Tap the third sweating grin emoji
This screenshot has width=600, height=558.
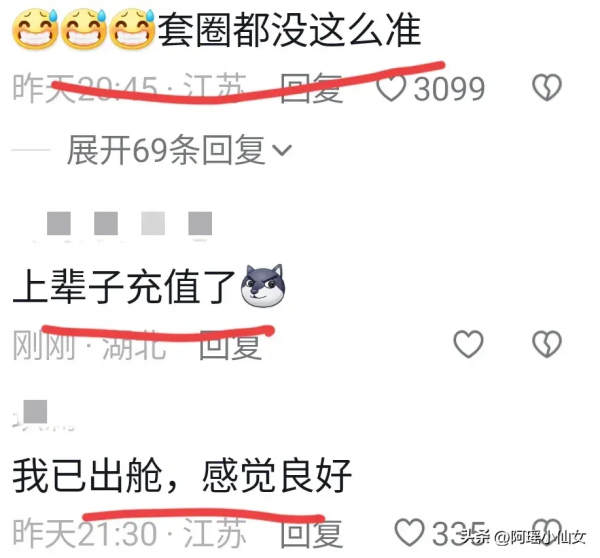pos(132,29)
